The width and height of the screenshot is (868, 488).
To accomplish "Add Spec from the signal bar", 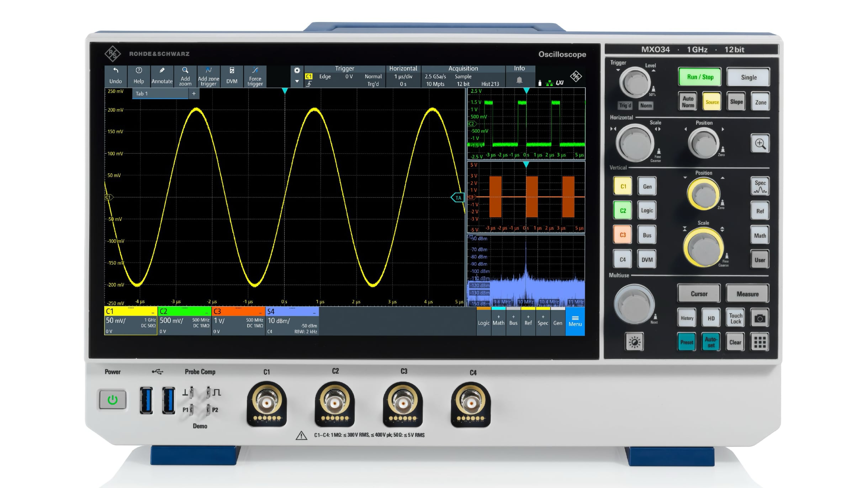I will point(543,321).
